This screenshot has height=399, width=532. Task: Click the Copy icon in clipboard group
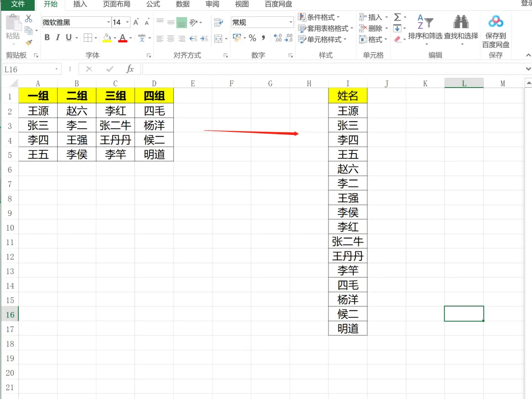point(29,31)
